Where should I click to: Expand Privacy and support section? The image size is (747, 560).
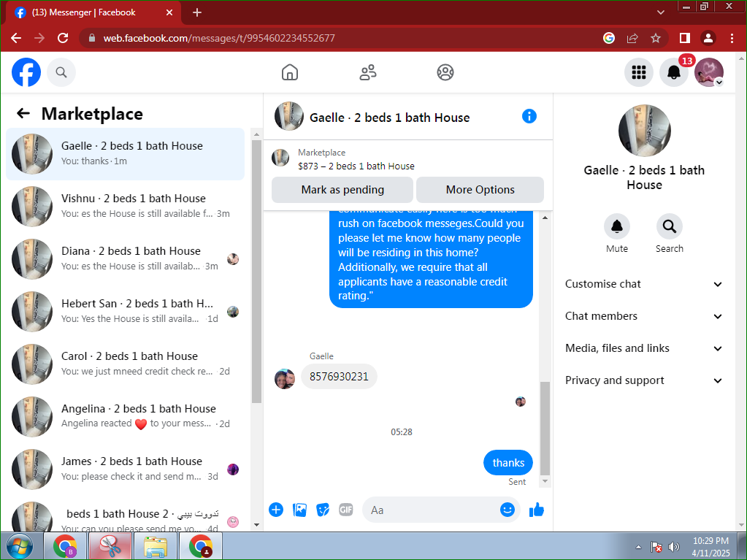coord(644,380)
